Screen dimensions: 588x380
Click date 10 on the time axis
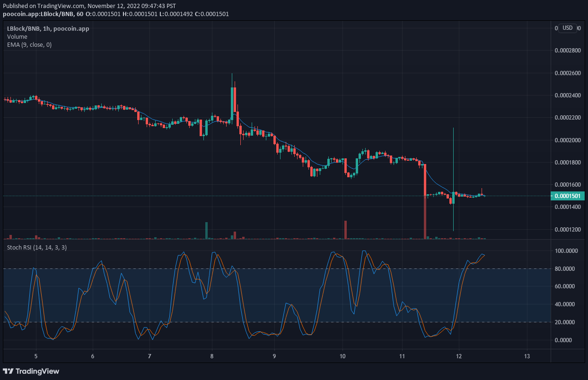[343, 356]
